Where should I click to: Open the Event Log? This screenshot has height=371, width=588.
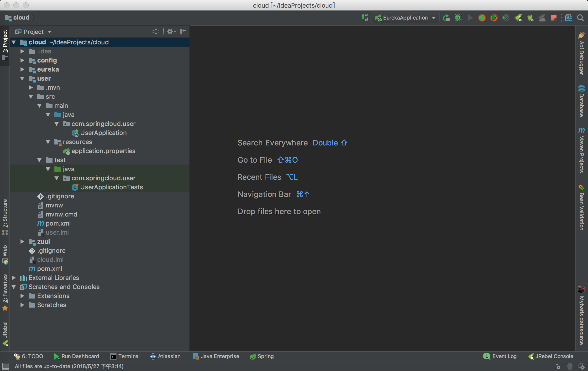pyautogui.click(x=500, y=356)
